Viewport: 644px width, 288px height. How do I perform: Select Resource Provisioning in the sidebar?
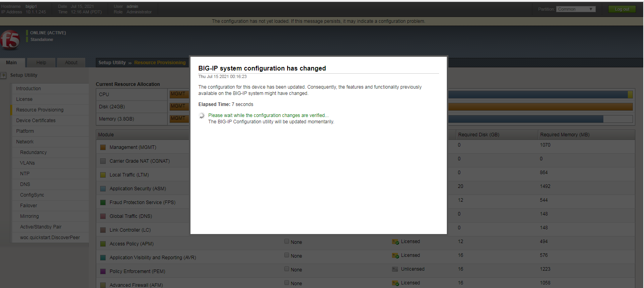coord(50,110)
